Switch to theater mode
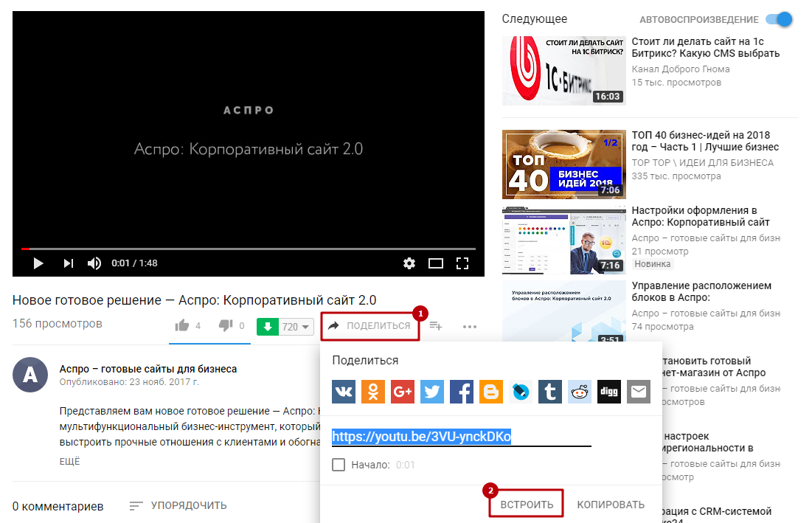 [x=436, y=263]
